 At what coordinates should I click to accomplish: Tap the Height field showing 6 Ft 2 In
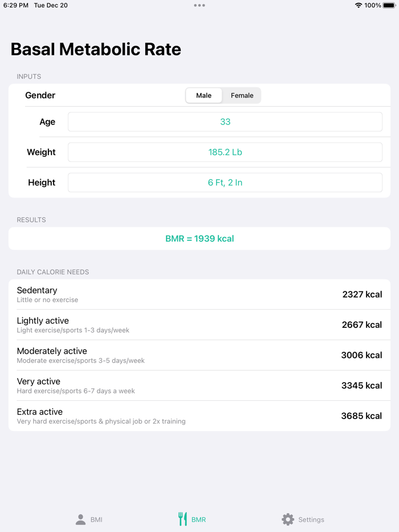pyautogui.click(x=225, y=182)
